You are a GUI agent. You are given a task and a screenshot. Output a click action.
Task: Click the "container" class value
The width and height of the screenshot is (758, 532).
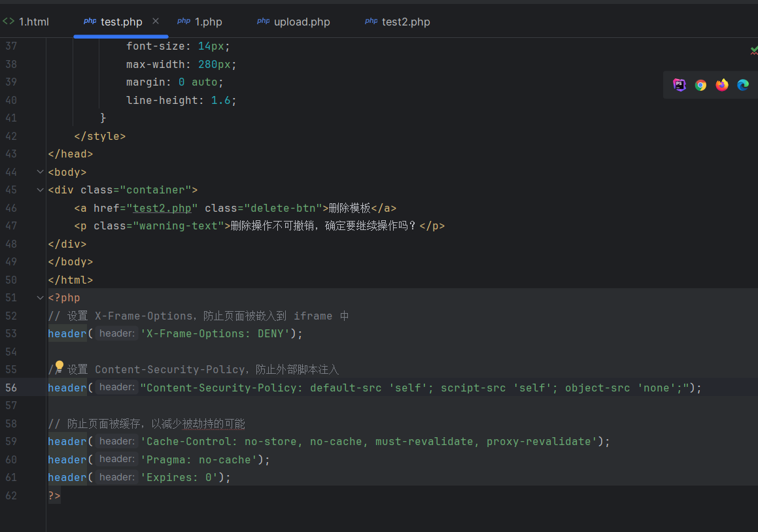156,190
